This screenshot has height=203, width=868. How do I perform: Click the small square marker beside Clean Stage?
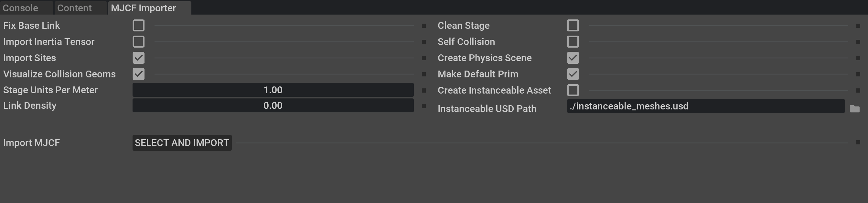click(423, 25)
